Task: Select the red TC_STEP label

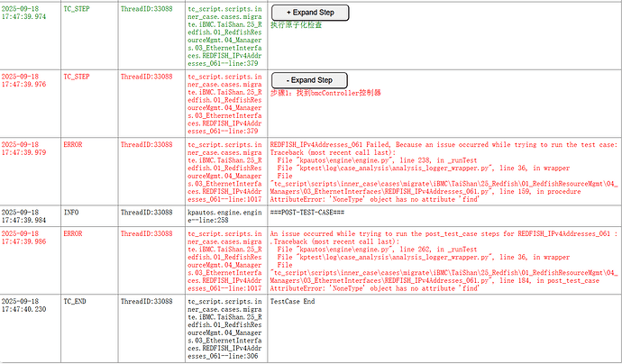Action: point(77,76)
